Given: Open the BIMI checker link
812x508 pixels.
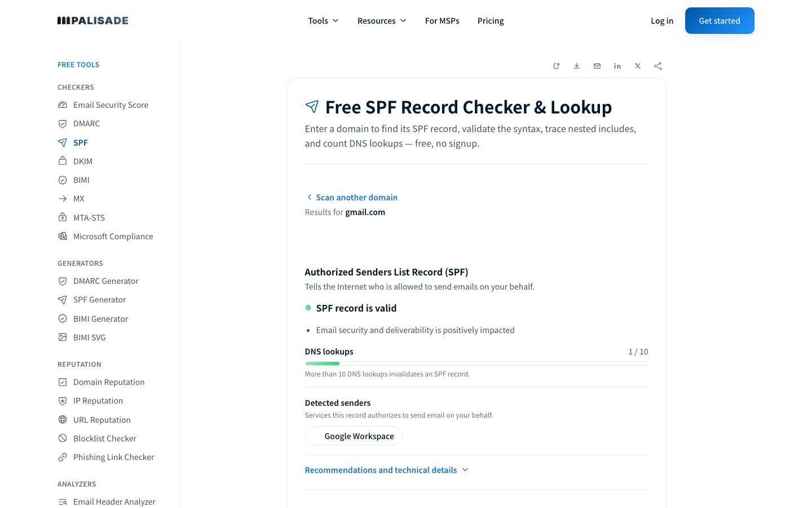Looking at the screenshot, I should tap(81, 180).
